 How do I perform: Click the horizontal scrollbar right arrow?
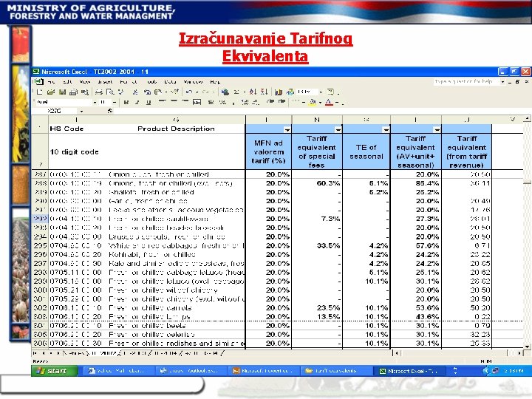[519, 353]
